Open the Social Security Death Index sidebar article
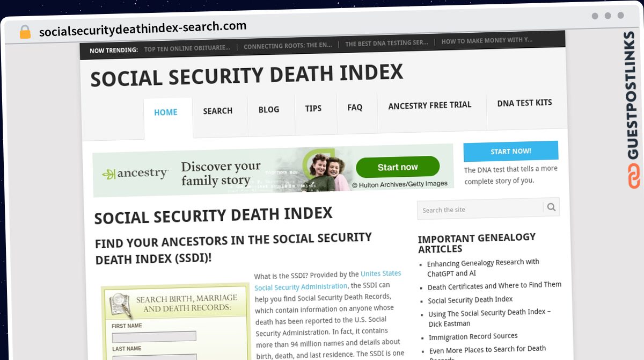The image size is (644, 360). (470, 300)
